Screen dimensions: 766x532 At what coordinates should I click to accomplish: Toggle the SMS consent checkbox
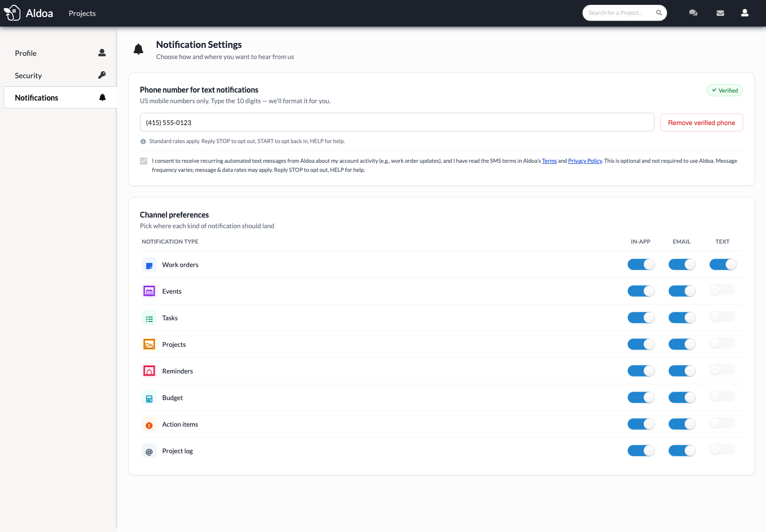pos(144,161)
